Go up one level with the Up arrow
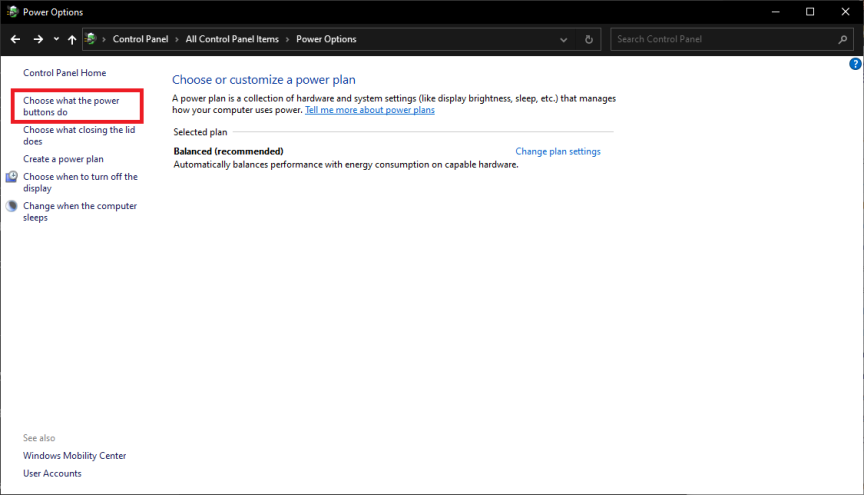The width and height of the screenshot is (864, 495). tap(72, 39)
